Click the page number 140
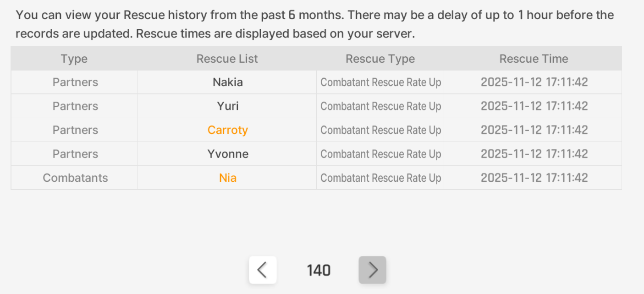This screenshot has height=294, width=644. point(319,270)
